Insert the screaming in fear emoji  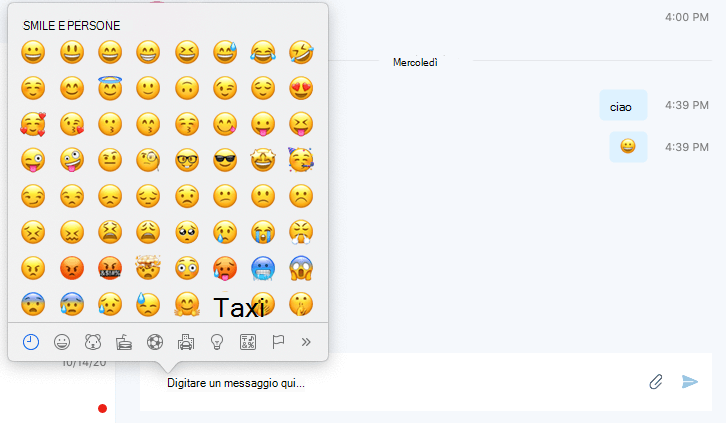[x=301, y=268]
